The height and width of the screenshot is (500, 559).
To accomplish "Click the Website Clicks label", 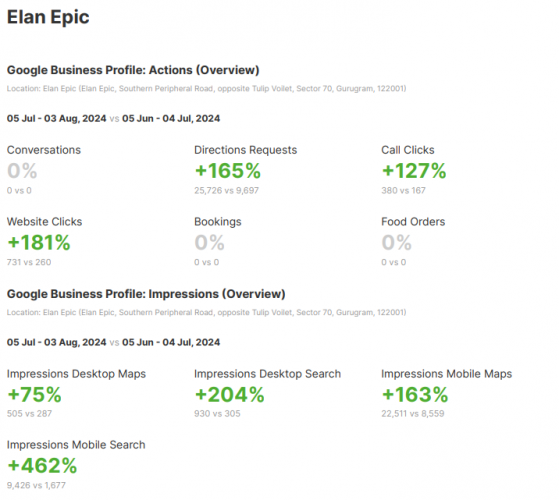I will point(45,222).
